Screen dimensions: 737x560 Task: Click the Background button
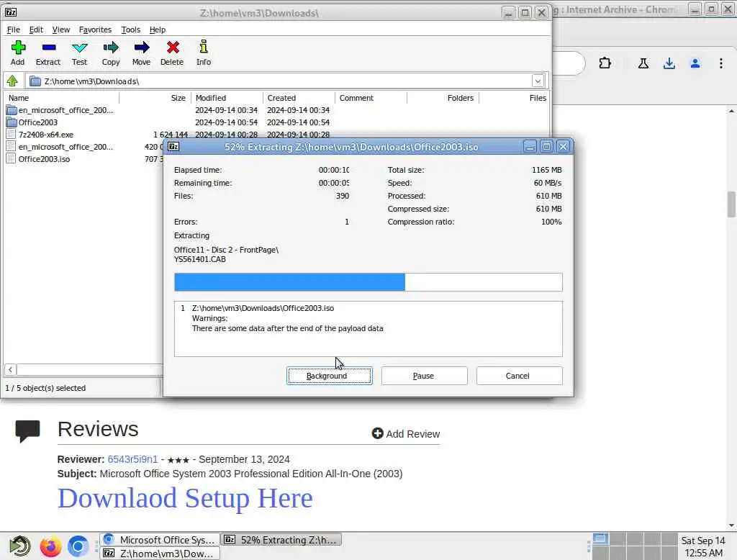point(330,376)
